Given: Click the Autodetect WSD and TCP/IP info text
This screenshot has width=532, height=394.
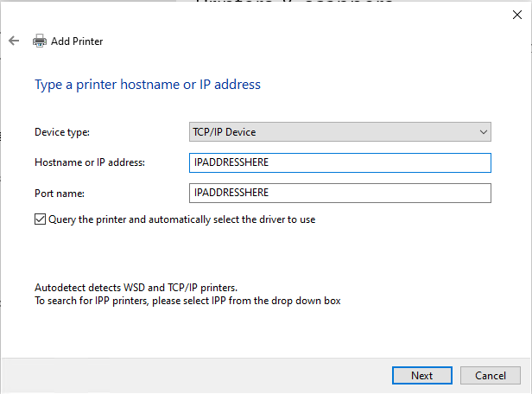Looking at the screenshot, I should click(136, 287).
